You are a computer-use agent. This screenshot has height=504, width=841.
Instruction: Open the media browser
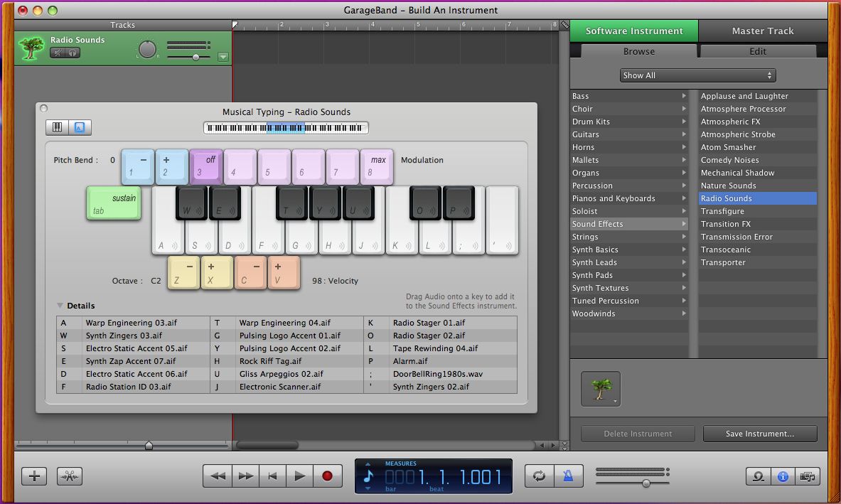(808, 476)
